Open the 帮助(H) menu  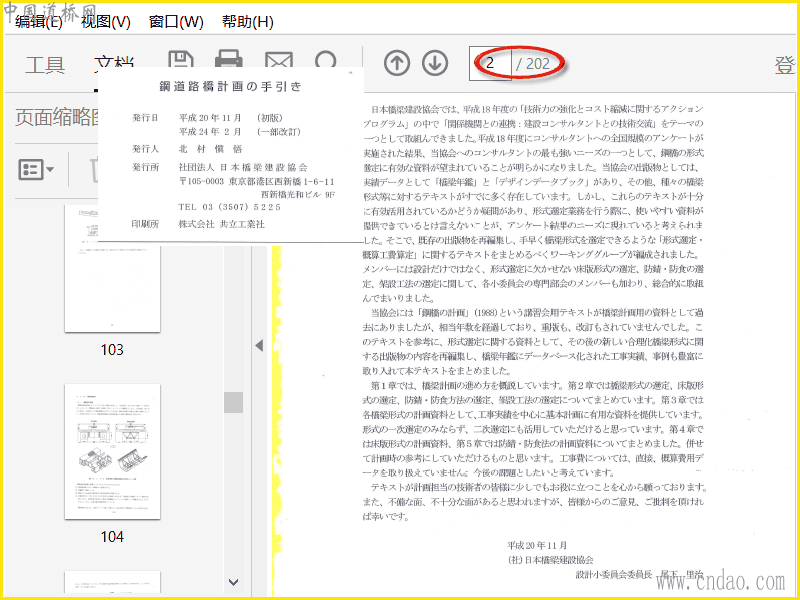tap(247, 22)
